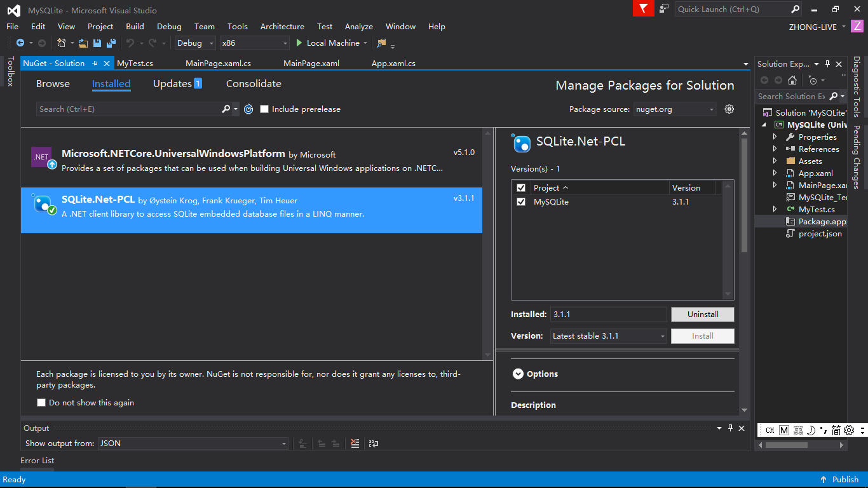Click the package details vertical scrollbar
The height and width of the screenshot is (488, 868).
click(745, 196)
